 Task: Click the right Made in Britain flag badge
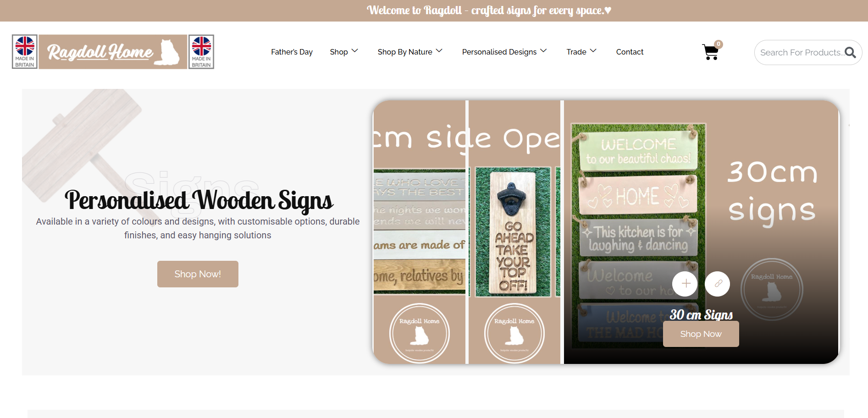(201, 52)
